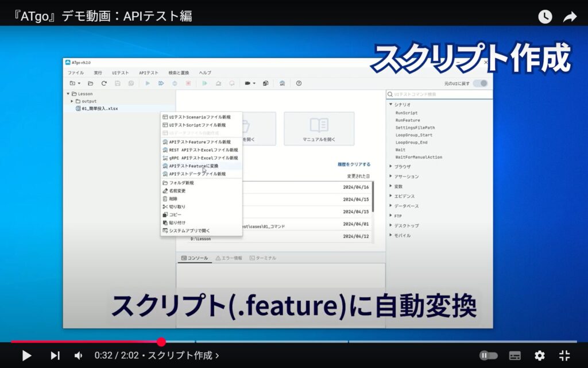Click the blue run play icon
This screenshot has width=588, height=368.
click(x=148, y=83)
